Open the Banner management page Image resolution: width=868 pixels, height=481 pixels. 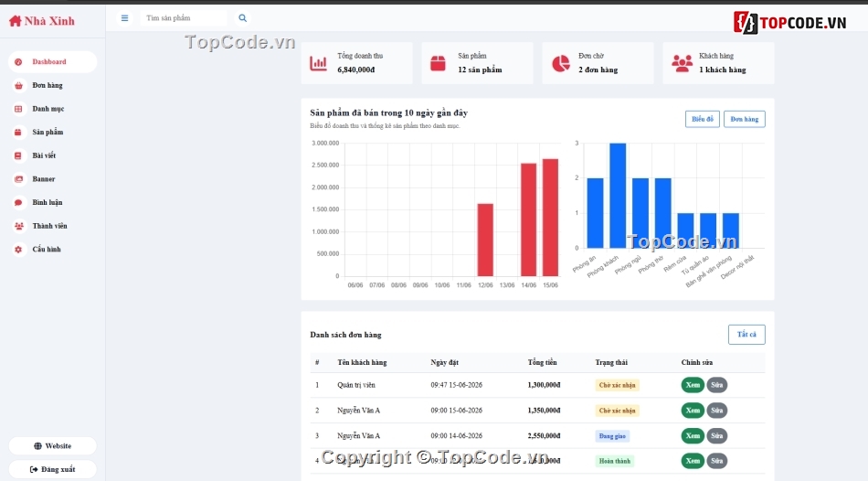tap(53, 179)
